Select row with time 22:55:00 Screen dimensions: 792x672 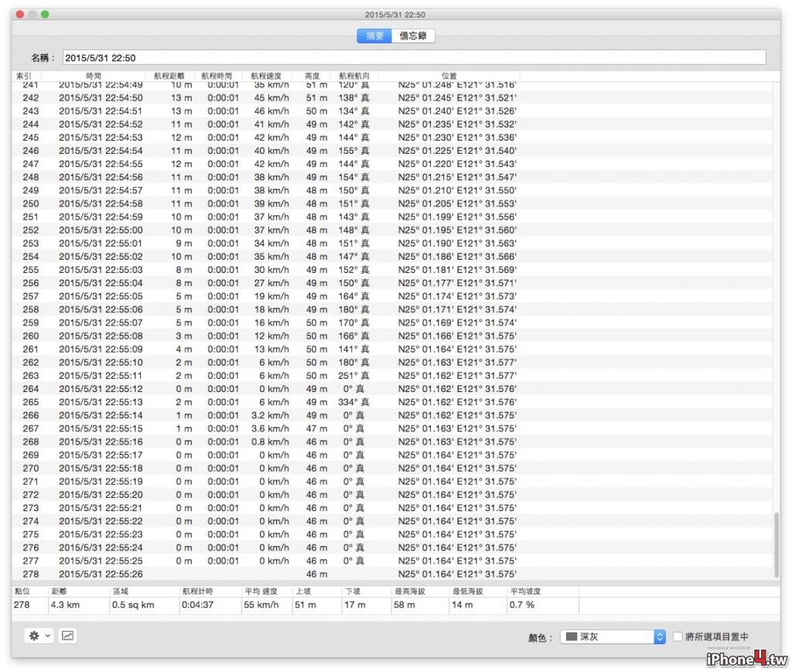tap(392, 230)
